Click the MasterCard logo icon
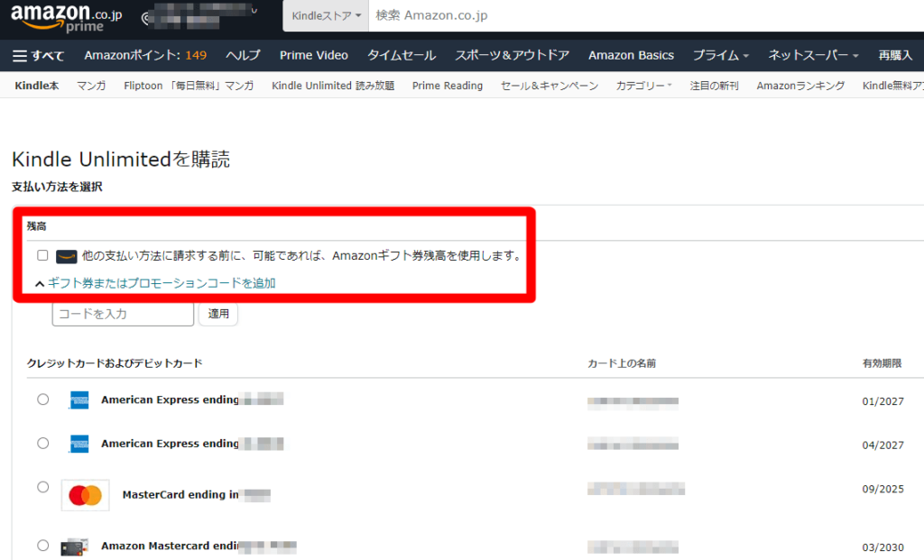 [x=86, y=495]
